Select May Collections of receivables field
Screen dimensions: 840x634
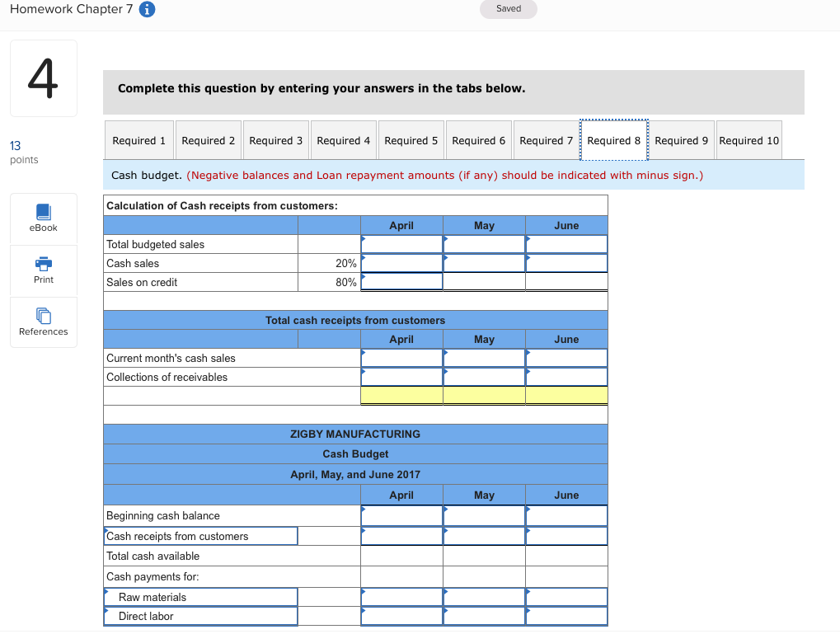click(484, 377)
